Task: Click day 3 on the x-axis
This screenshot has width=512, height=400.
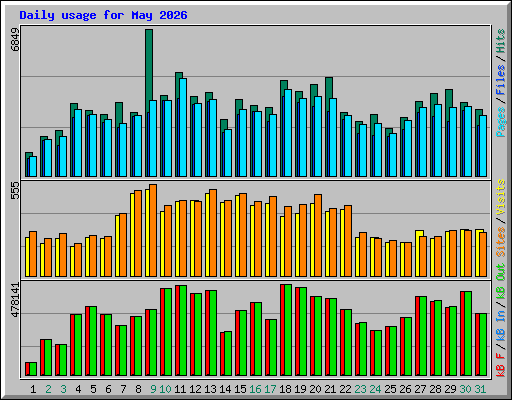Action: coord(63,389)
